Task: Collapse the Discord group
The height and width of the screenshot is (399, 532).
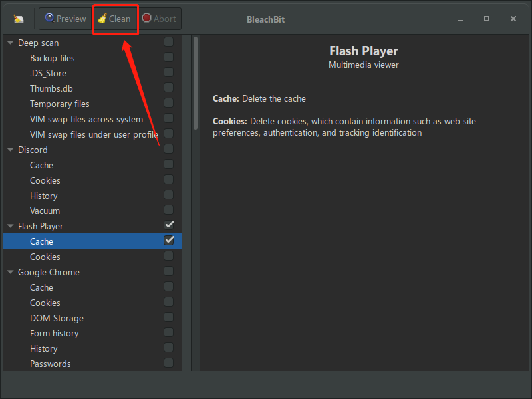Action: tap(11, 150)
